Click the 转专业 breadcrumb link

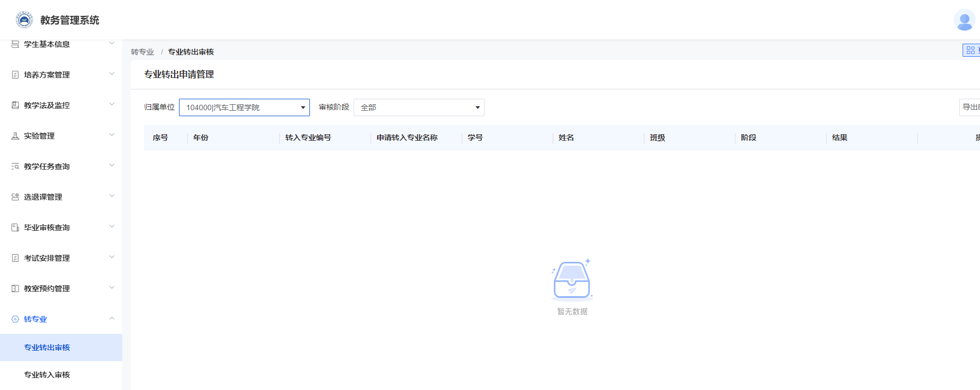[142, 52]
